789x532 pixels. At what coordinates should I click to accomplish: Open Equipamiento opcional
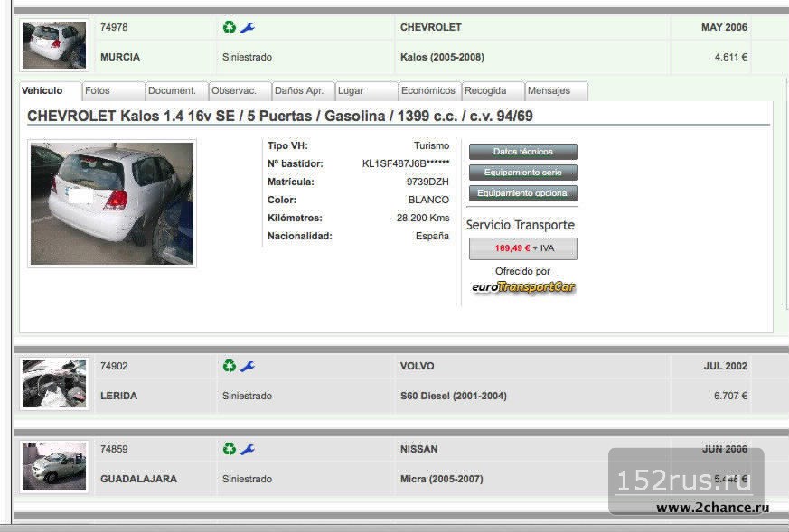tap(522, 193)
